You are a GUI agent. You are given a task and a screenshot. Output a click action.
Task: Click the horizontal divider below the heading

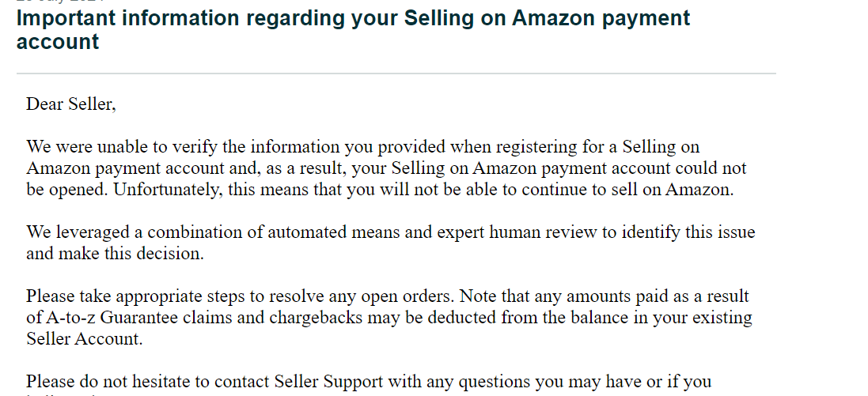click(x=396, y=73)
